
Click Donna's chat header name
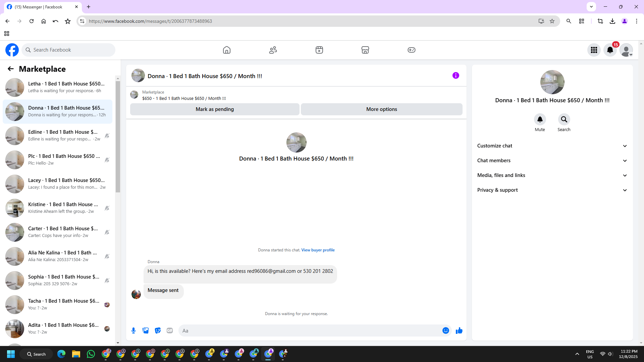205,76
